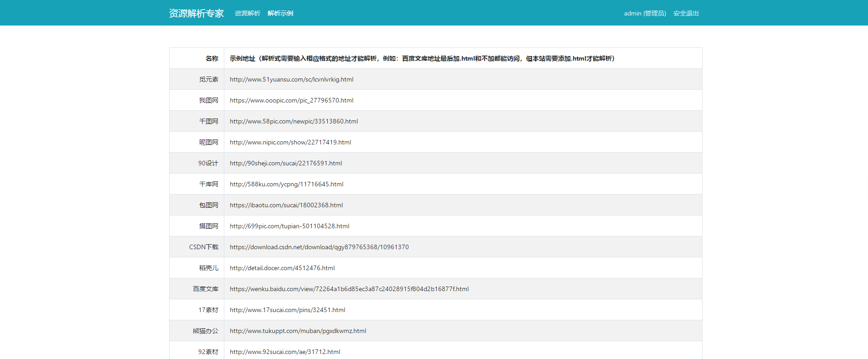Viewport: 868px width, 359px height.
Task: Click the ibaotu.com sucai URL
Action: pos(286,205)
